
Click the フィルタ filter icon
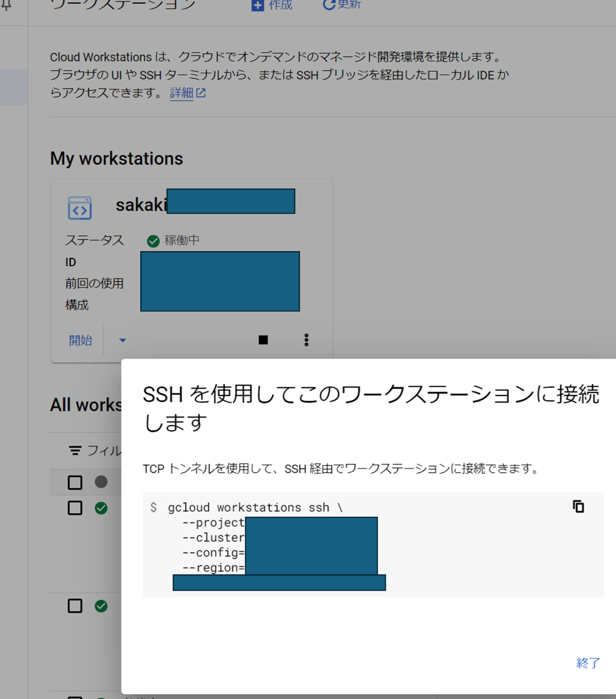click(75, 451)
